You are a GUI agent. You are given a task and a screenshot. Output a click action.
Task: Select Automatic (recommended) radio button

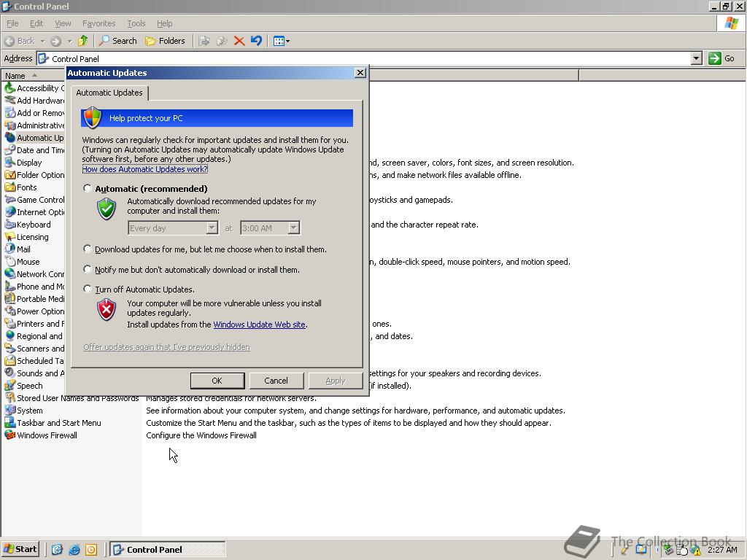coord(88,189)
